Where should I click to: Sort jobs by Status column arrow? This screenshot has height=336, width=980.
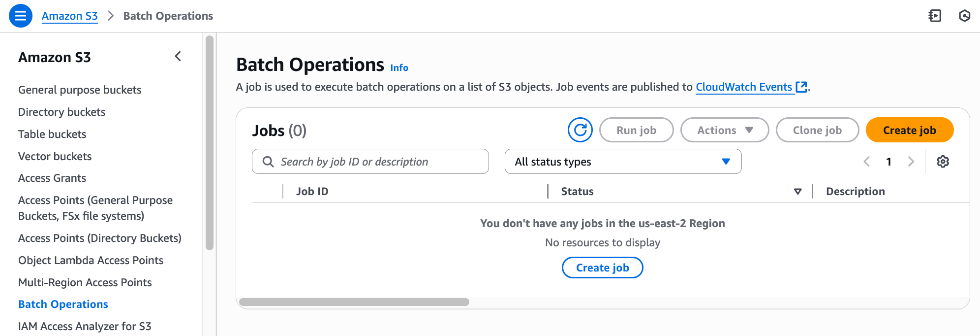click(797, 192)
